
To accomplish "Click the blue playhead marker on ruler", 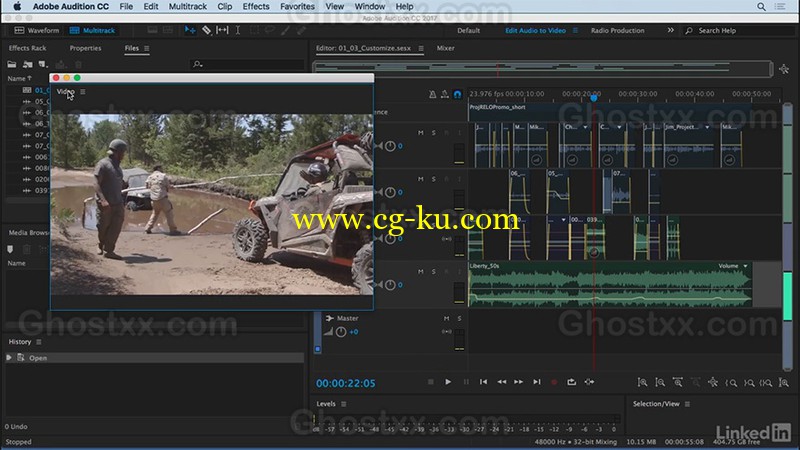I will [594, 97].
